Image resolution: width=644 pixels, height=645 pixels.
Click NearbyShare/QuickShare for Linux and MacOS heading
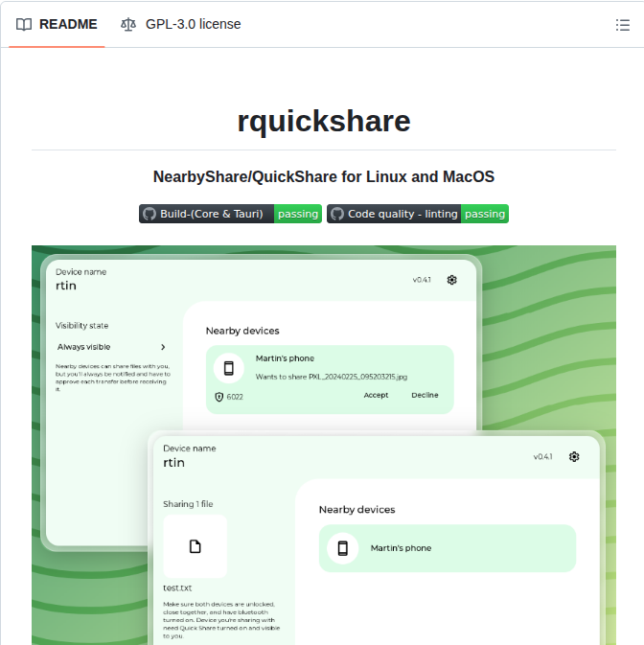324,177
